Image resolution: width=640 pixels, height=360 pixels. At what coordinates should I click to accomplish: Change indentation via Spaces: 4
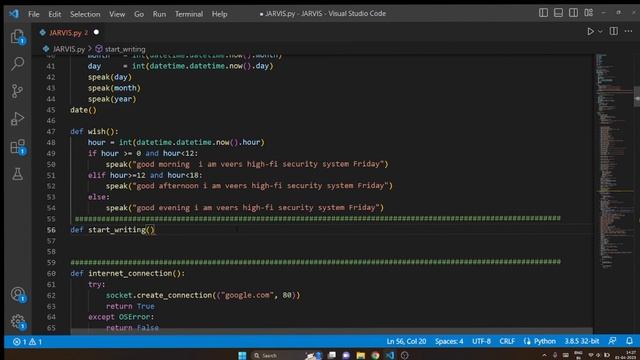449,341
